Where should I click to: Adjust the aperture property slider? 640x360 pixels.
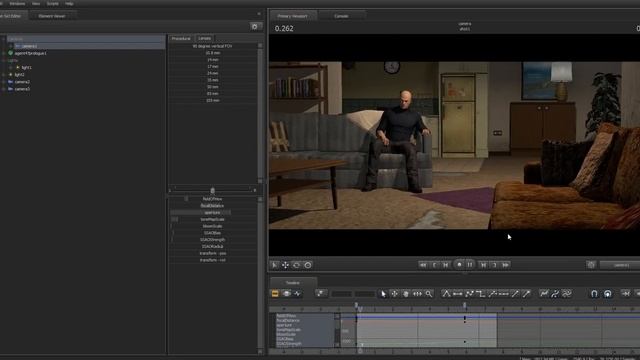[x=212, y=212]
